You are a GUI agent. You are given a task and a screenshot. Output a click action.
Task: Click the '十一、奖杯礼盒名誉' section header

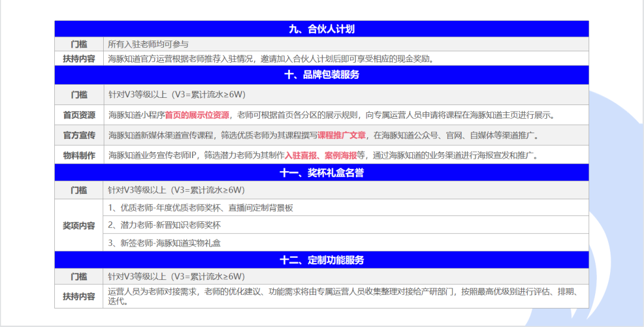pyautogui.click(x=321, y=172)
